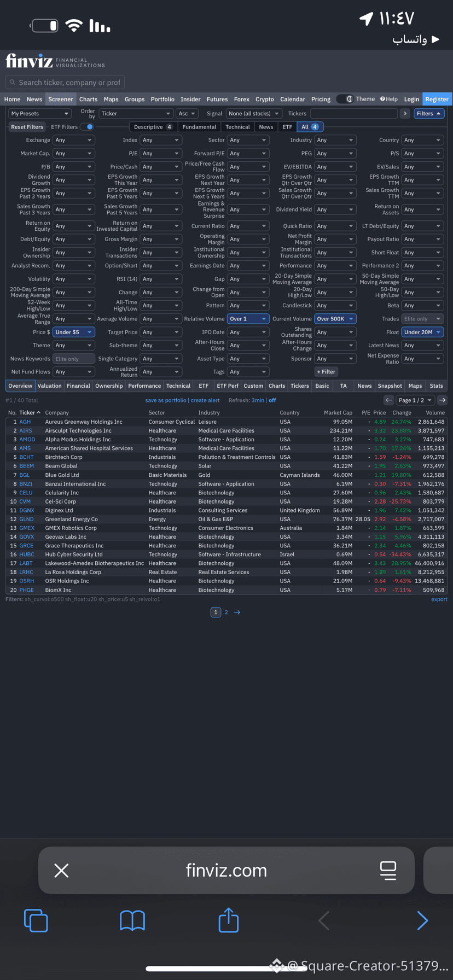Go forward with Safari arrow
The height and width of the screenshot is (980, 453).
point(422,920)
